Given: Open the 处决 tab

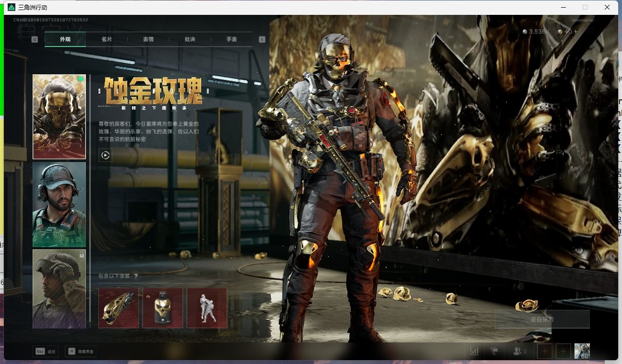Looking at the screenshot, I should [x=190, y=39].
